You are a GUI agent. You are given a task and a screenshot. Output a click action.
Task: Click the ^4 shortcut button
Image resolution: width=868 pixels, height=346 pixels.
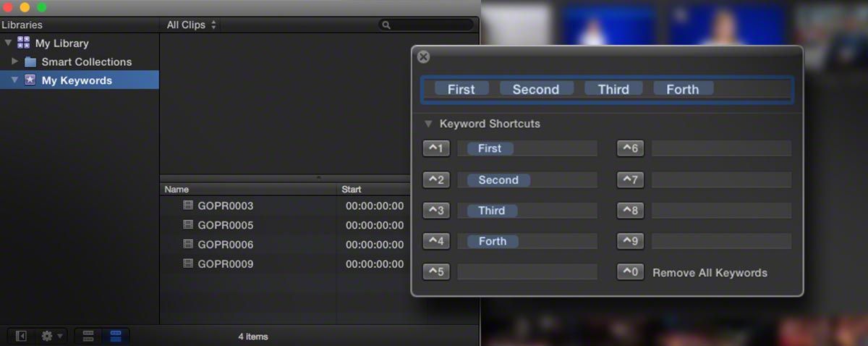pyautogui.click(x=436, y=241)
